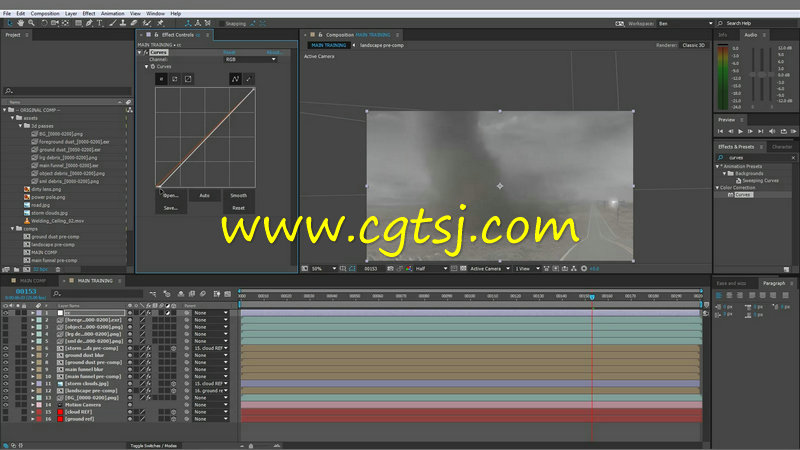Select the Selection arrow tool
This screenshot has height=450, width=800.
click(x=10, y=23)
